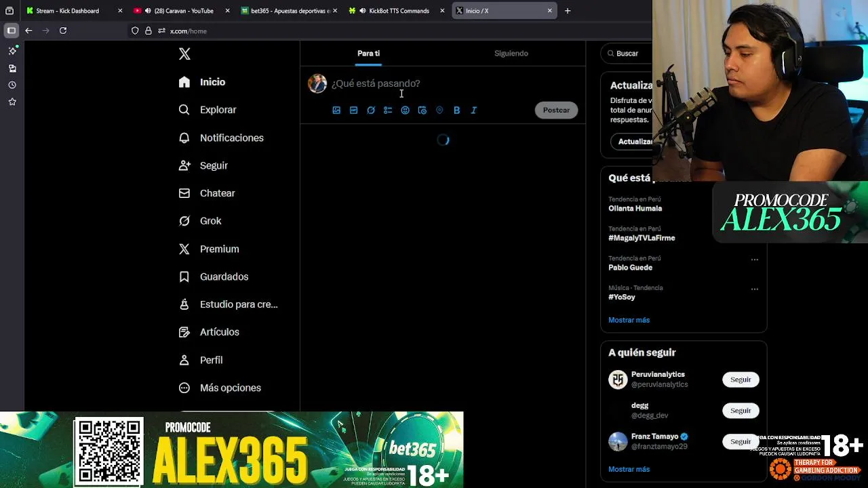Image resolution: width=868 pixels, height=488 pixels.
Task: Reload the page
Action: tap(63, 30)
